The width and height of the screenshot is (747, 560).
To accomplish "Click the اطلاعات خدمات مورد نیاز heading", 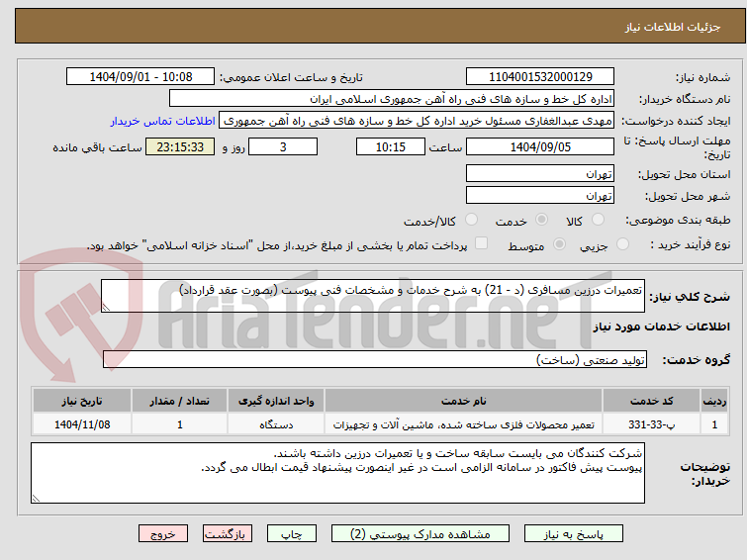I will pos(661,327).
